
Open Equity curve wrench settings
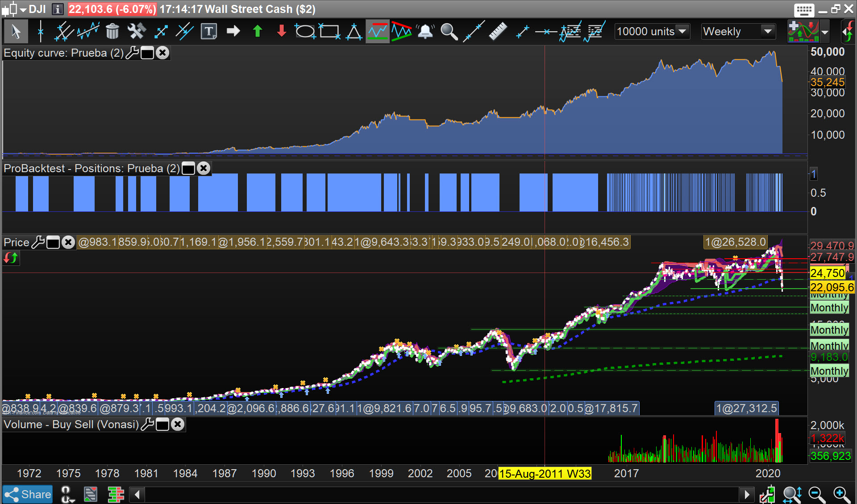(132, 53)
